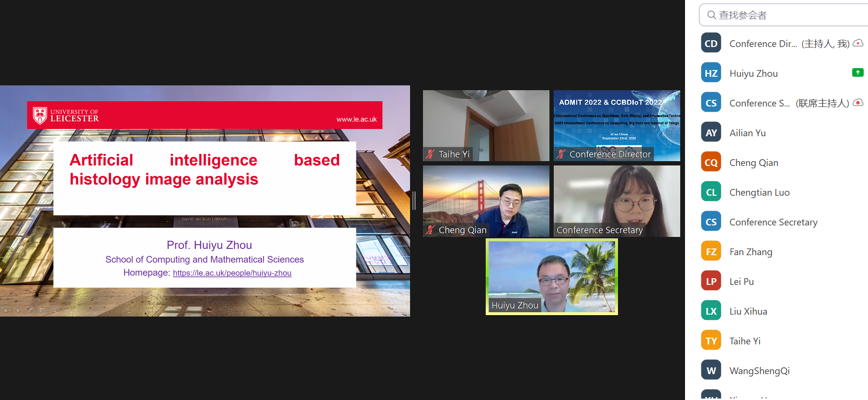Click the CQ avatar for Cheng Qian

pos(711,163)
